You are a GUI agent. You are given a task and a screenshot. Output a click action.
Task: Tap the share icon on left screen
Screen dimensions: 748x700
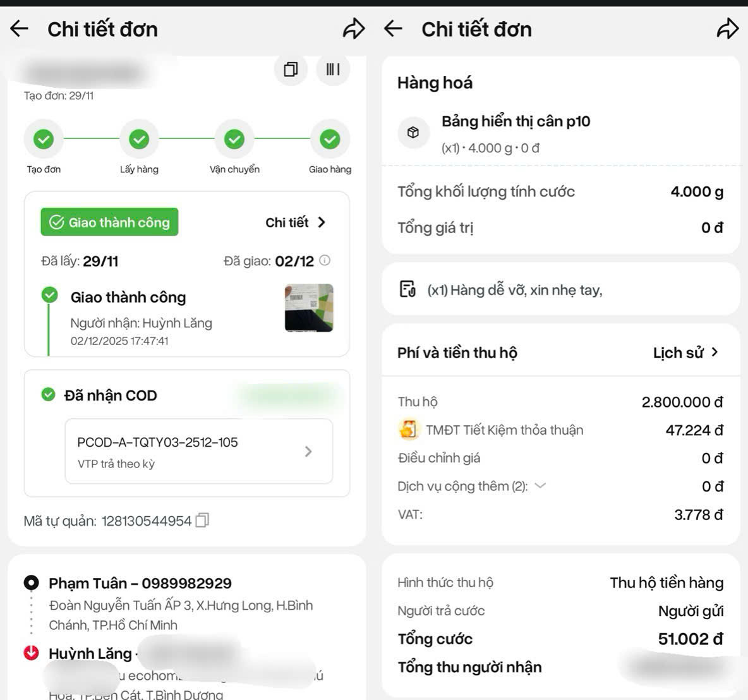click(354, 28)
